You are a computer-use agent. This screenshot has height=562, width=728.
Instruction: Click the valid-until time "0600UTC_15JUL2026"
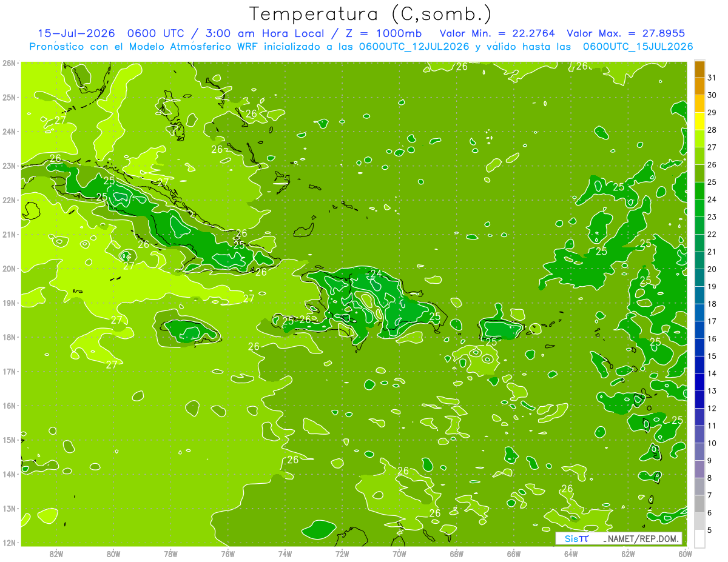[x=638, y=47]
